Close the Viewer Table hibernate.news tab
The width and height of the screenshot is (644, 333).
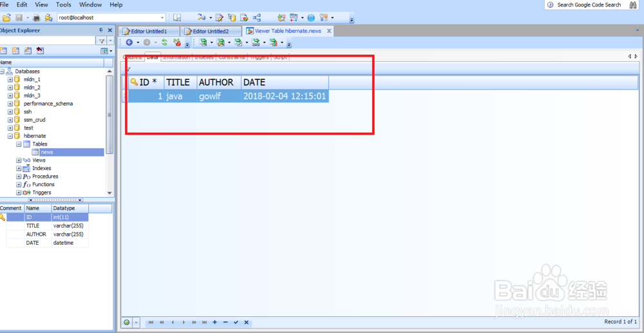pyautogui.click(x=329, y=31)
